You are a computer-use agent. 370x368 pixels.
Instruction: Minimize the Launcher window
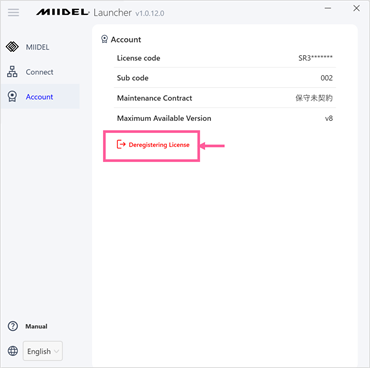coord(328,8)
